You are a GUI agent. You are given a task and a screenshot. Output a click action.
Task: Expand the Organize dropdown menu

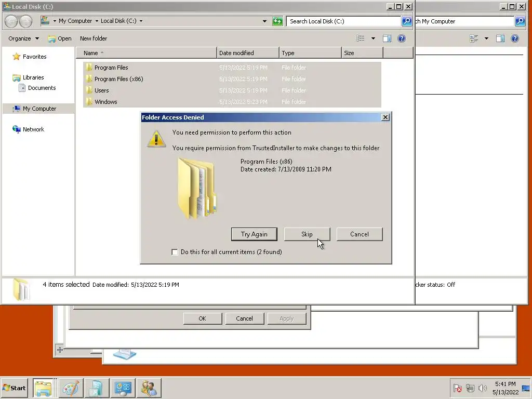(24, 38)
